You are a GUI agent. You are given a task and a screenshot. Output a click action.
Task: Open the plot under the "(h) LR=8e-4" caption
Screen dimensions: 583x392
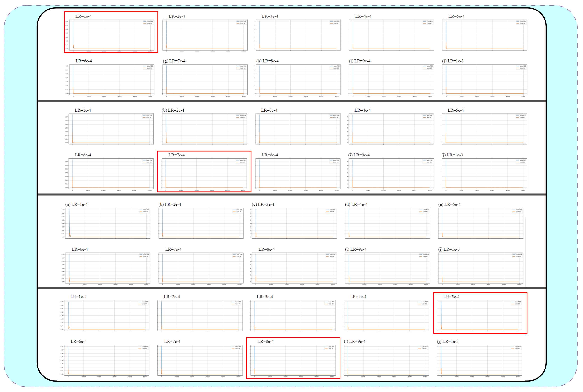pyautogui.click(x=298, y=80)
